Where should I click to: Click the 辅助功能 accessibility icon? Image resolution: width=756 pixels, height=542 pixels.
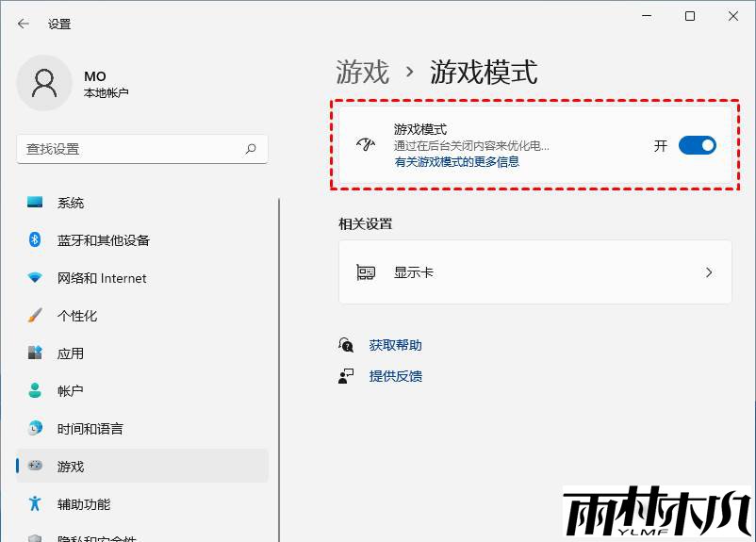tap(35, 504)
